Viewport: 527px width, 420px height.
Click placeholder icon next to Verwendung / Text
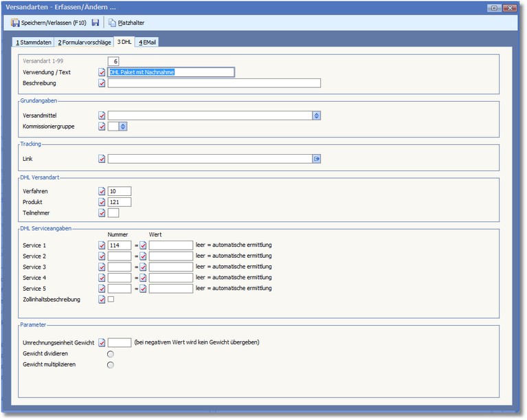(x=102, y=72)
